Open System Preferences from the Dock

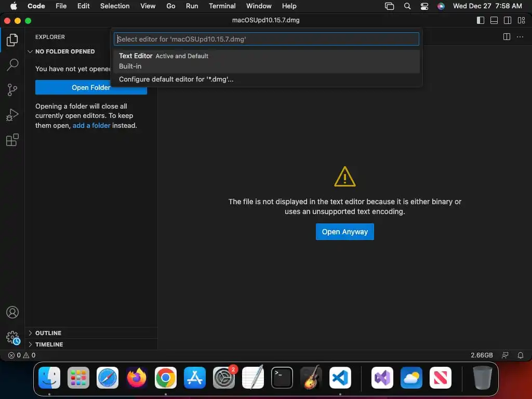[x=224, y=378]
